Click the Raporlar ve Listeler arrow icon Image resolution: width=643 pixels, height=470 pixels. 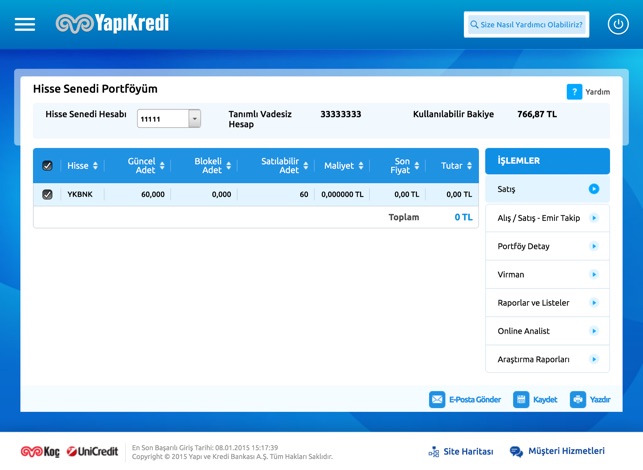pyautogui.click(x=594, y=303)
